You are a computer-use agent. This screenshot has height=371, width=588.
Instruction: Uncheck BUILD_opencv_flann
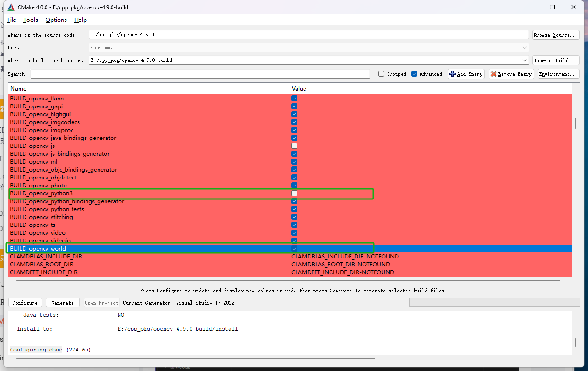(x=294, y=98)
